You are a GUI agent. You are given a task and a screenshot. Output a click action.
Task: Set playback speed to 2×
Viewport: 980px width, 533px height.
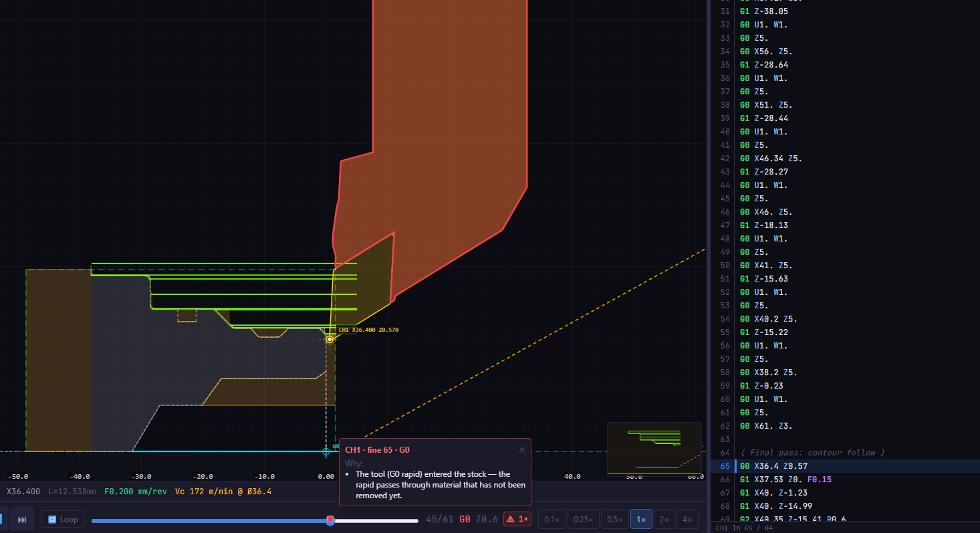(663, 519)
